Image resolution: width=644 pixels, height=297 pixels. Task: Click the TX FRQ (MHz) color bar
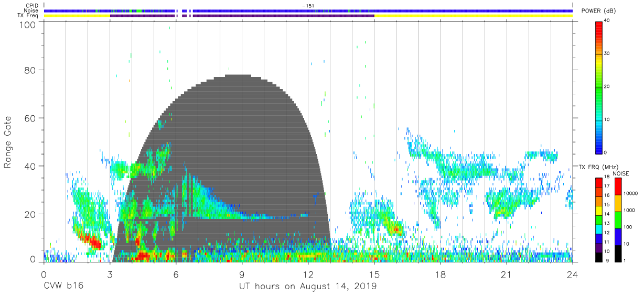(x=599, y=219)
